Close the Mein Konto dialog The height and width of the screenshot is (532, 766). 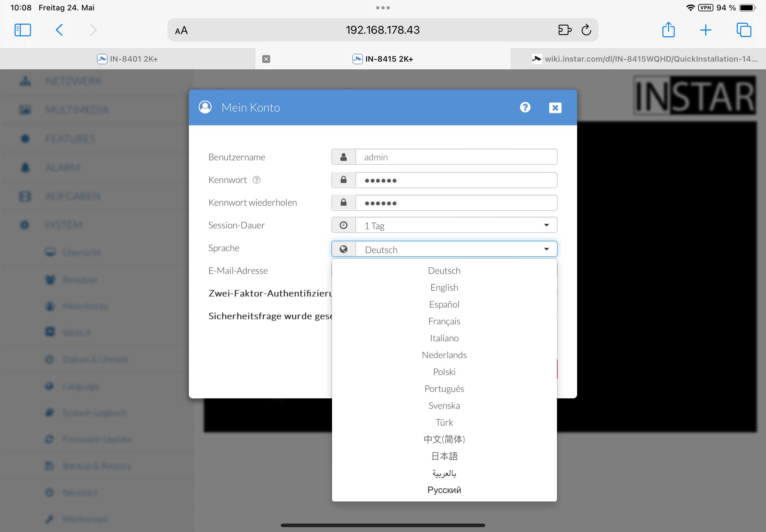point(555,108)
